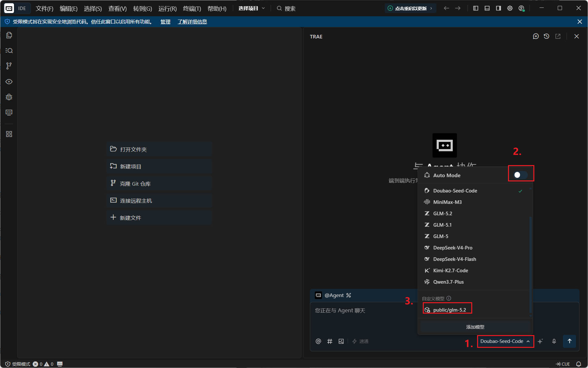This screenshot has height=368, width=588.
Task: Send the message with arrow button
Action: [569, 341]
